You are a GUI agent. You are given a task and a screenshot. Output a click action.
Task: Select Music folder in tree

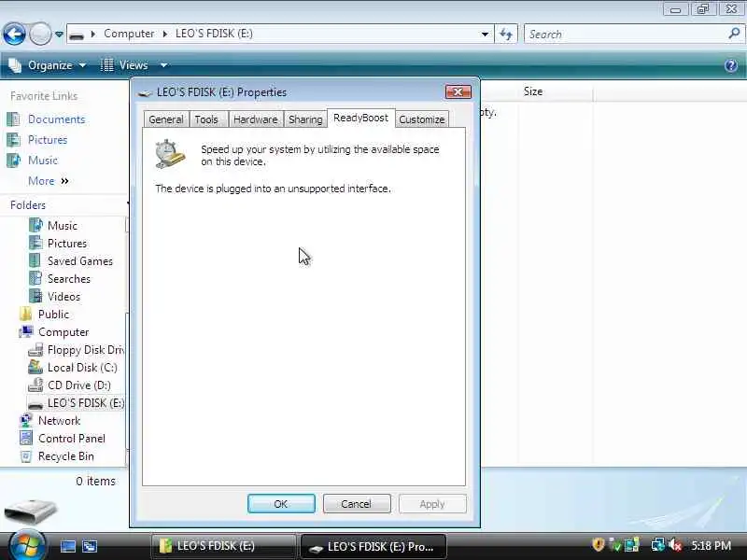(x=62, y=226)
